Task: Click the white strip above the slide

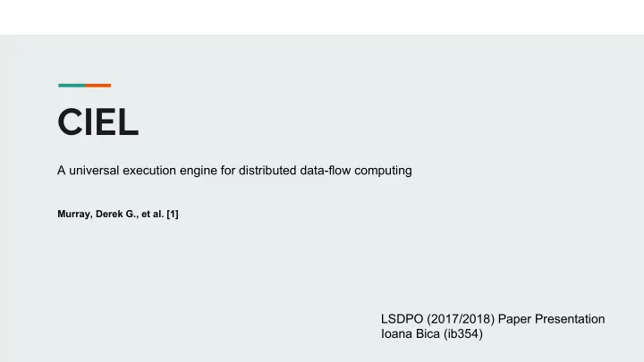Action: click(x=322, y=17)
